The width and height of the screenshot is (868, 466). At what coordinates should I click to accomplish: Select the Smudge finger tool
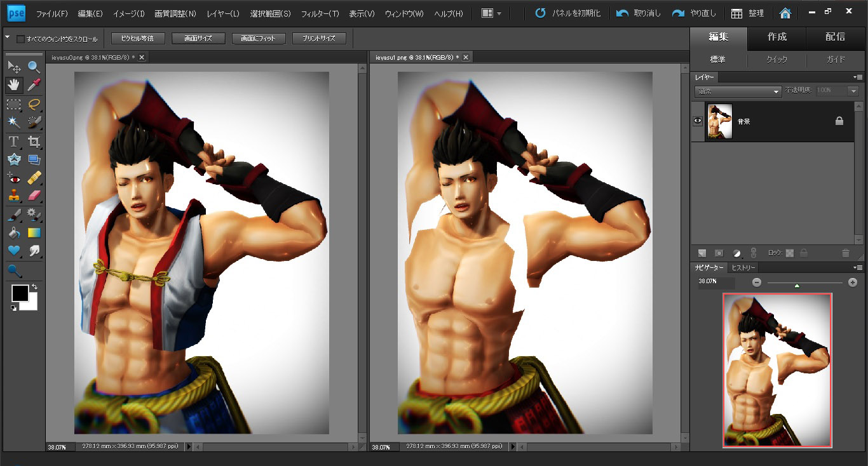tap(34, 251)
